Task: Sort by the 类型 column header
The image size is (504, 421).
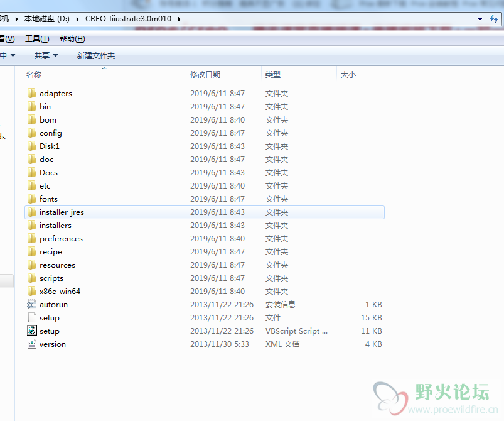Action: (x=273, y=75)
